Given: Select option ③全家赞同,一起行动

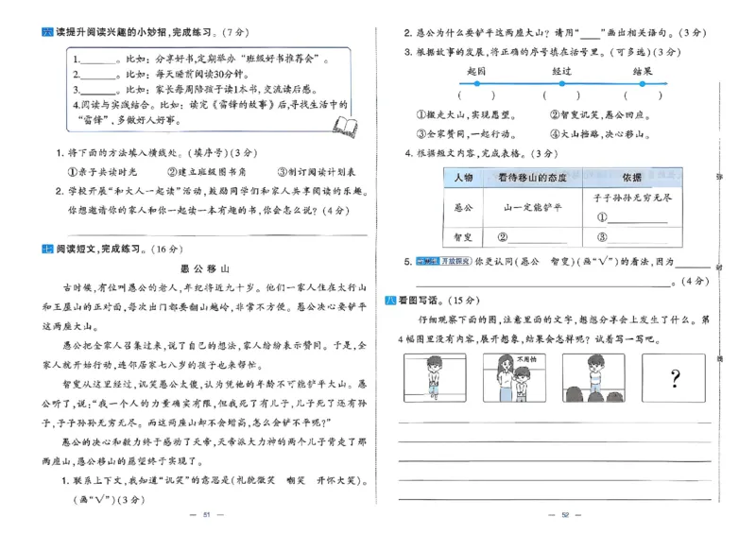Looking at the screenshot, I should pos(466,133).
